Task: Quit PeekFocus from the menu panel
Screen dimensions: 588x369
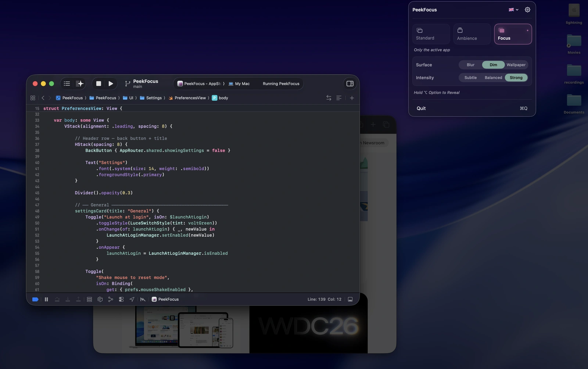Action: click(472, 108)
